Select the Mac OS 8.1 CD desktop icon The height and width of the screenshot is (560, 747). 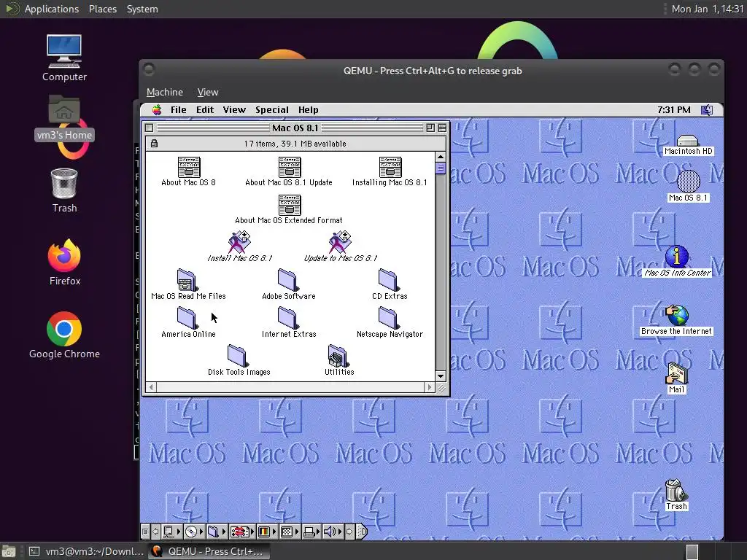point(688,187)
